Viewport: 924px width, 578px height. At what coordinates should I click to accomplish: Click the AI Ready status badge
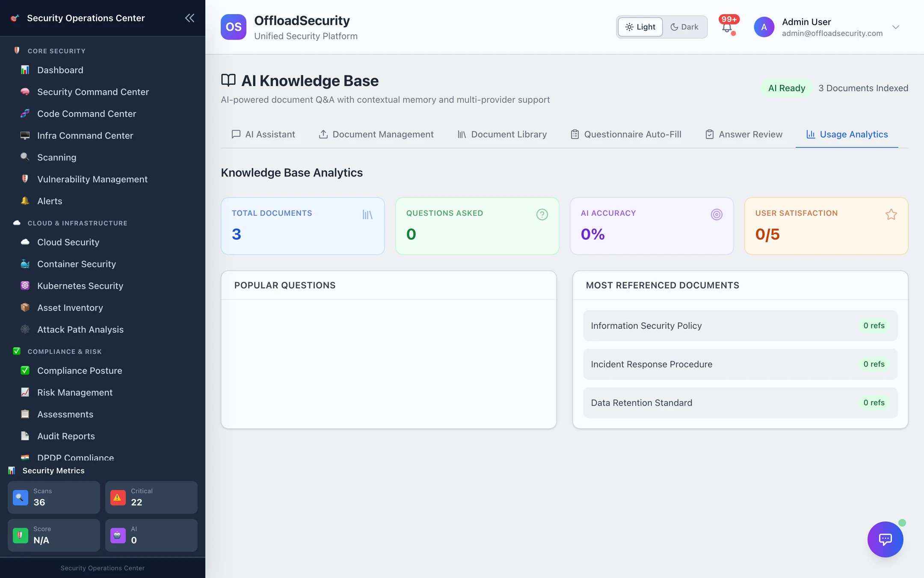(787, 88)
